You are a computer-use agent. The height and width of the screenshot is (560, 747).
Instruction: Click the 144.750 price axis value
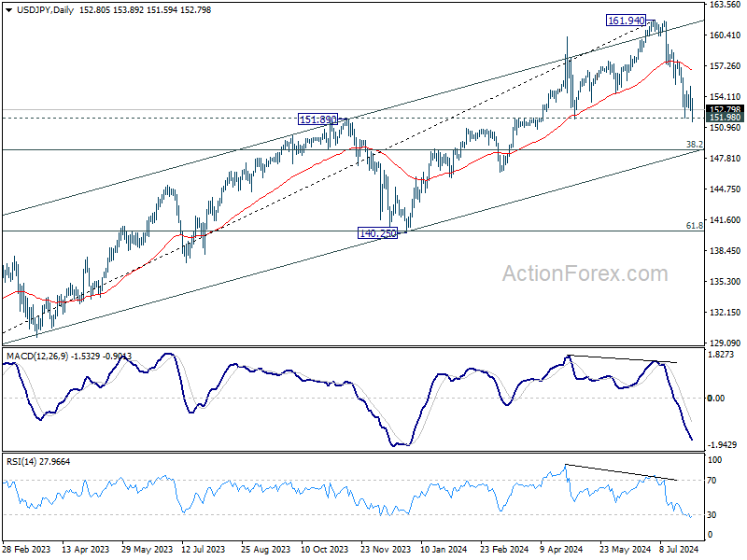click(x=726, y=189)
